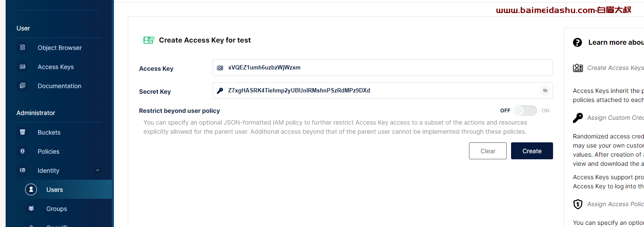Viewport: 644px width, 227px height.
Task: Click the Documentation sidebar icon
Action: 23,86
